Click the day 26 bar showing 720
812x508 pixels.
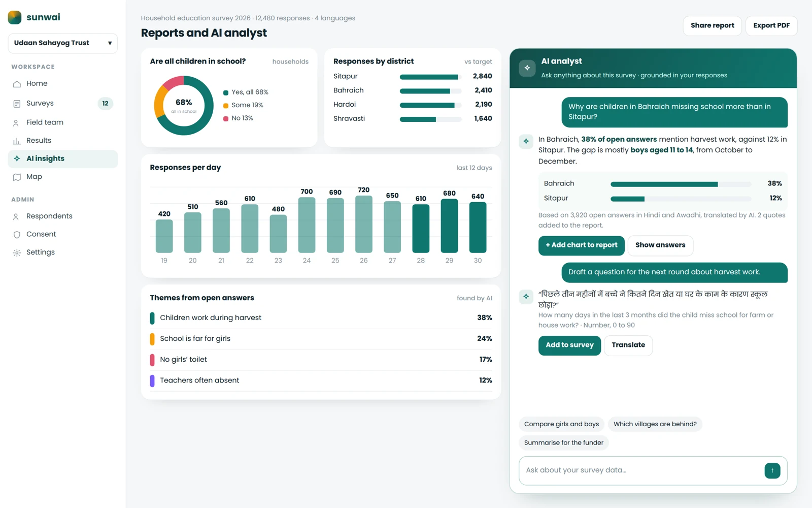364,224
